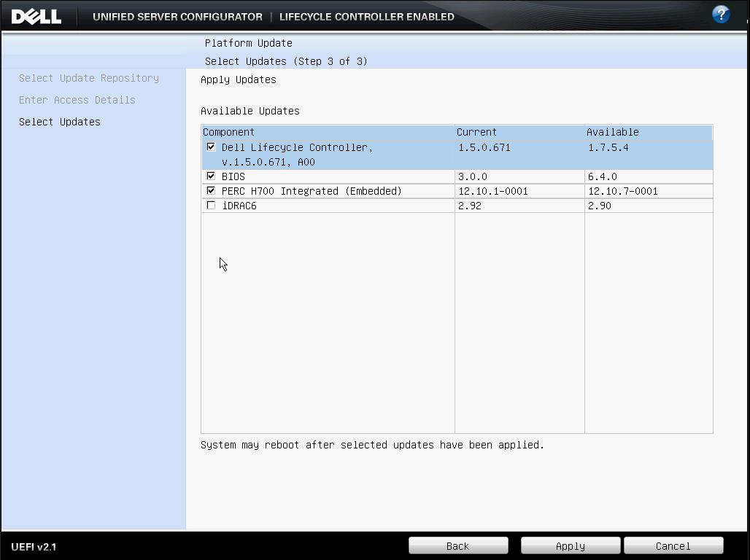Click Apply to install updates
Screen dimensions: 750x560
[x=571, y=545]
